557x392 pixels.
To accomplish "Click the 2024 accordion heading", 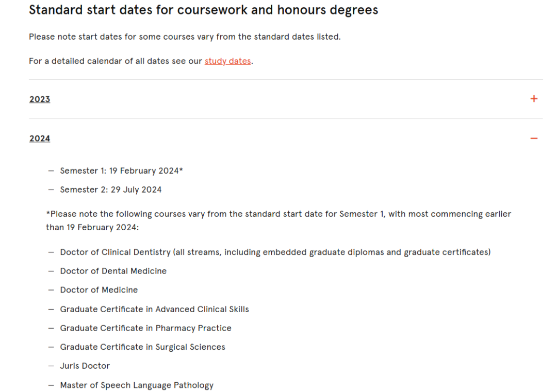I will 40,139.
